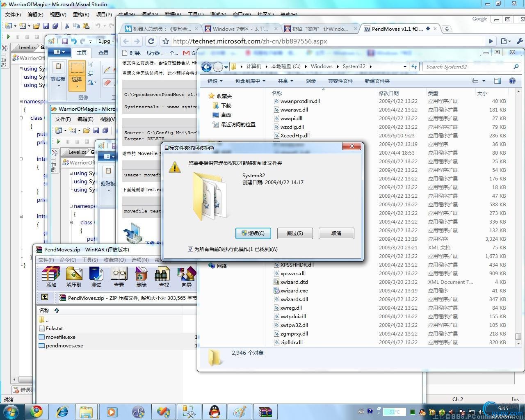This screenshot has width=525, height=420.
Task: Click the WinRAR Add (添加) icon
Action: pyautogui.click(x=51, y=276)
